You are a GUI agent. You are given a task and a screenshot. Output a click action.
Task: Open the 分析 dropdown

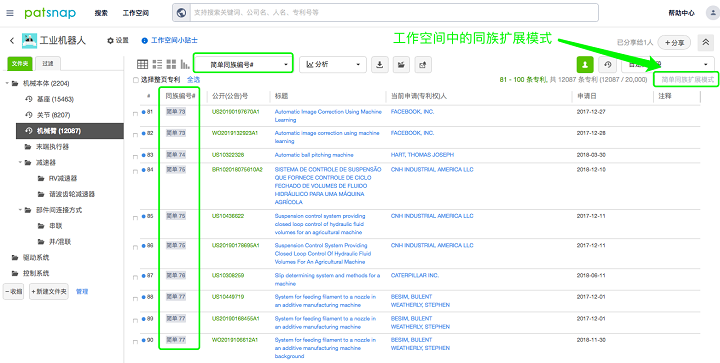pos(333,65)
